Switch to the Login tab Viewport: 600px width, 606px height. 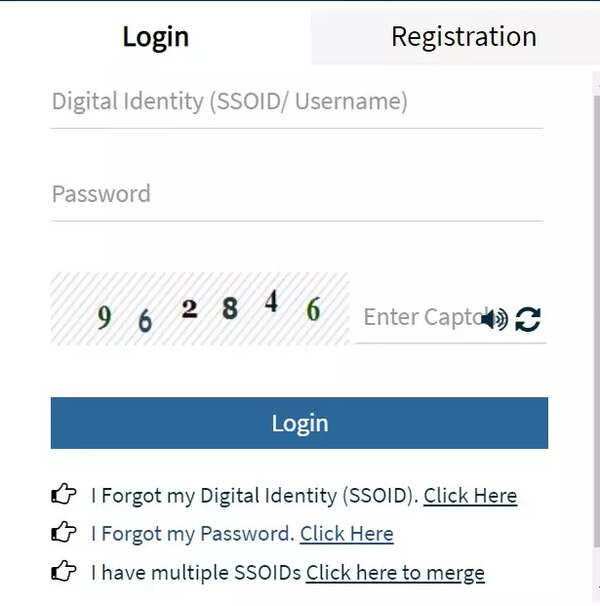coord(155,37)
